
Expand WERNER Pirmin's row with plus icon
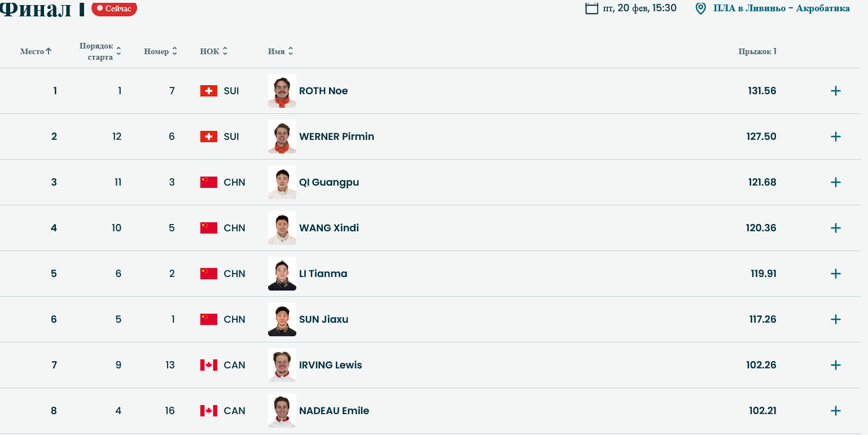point(836,137)
